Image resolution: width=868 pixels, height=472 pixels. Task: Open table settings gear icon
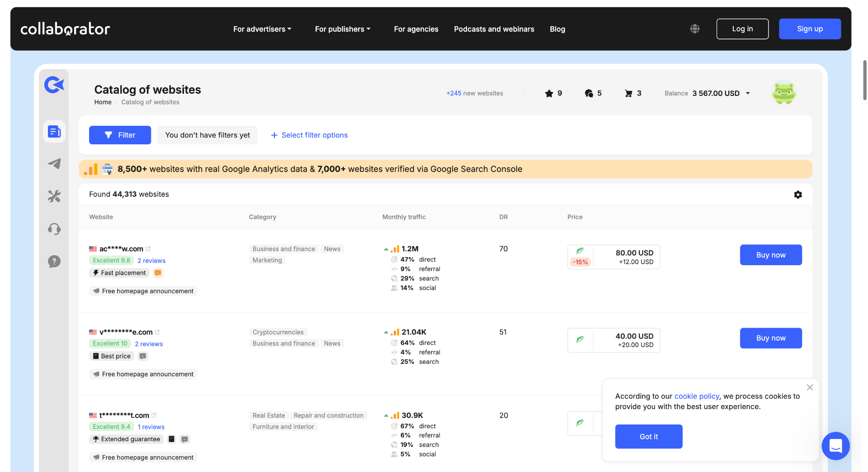click(x=798, y=195)
